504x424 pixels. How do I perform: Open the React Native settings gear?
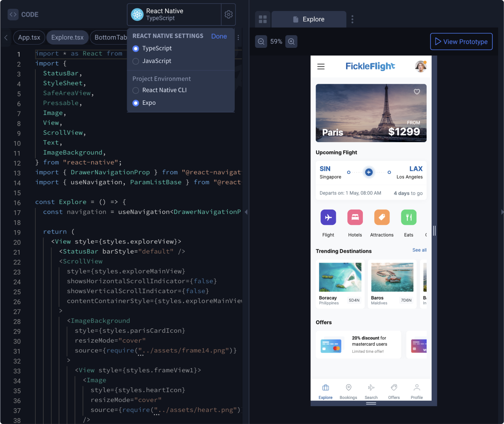coord(228,14)
